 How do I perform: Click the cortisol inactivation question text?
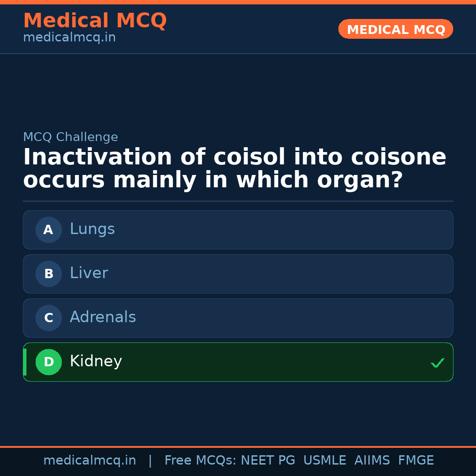pyautogui.click(x=234, y=169)
